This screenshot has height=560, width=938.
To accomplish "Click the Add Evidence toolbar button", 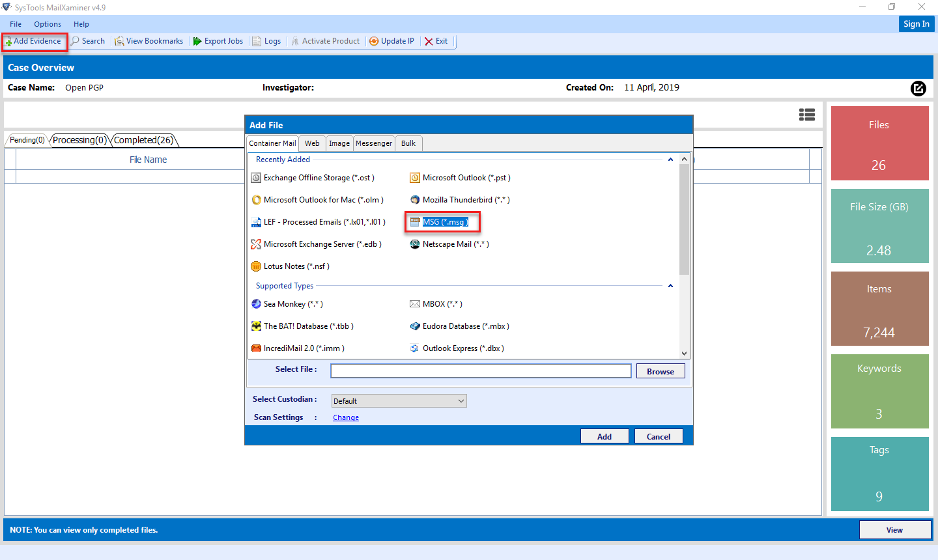I will (35, 41).
